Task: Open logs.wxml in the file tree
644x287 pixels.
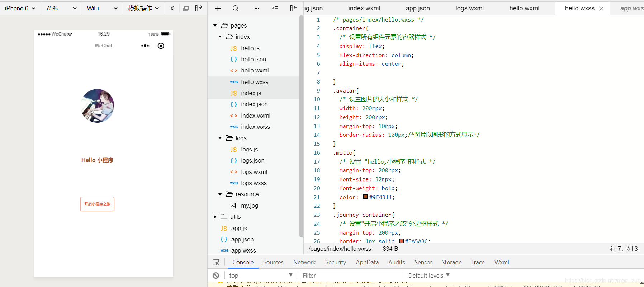Action: 254,172
